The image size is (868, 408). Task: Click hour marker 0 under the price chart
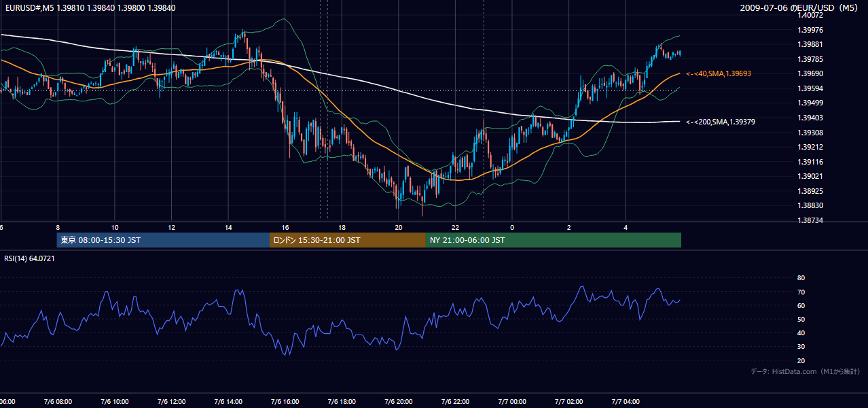tap(512, 227)
